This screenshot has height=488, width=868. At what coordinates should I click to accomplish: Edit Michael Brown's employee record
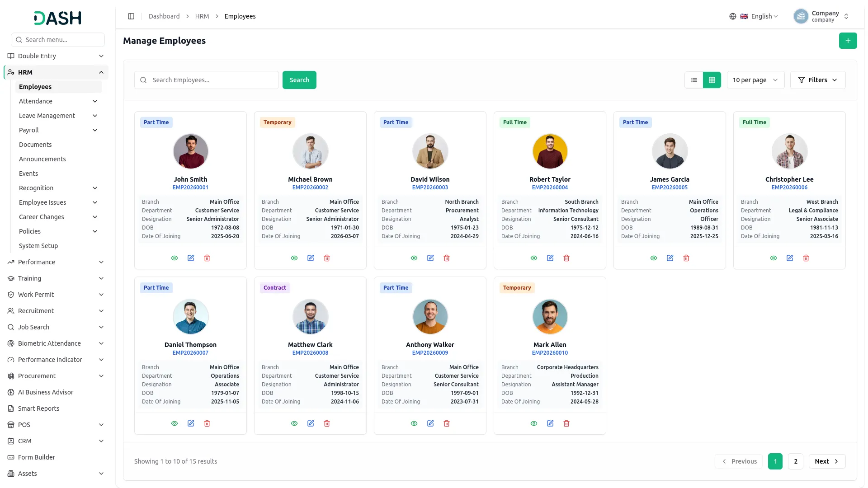(311, 258)
